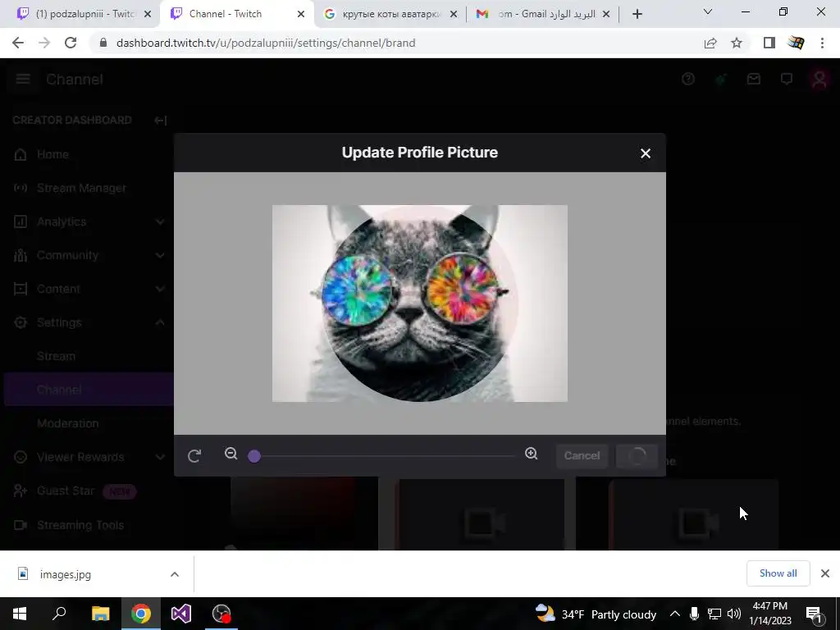
Task: Collapse the Creator Dashboard sidebar
Action: tap(160, 120)
